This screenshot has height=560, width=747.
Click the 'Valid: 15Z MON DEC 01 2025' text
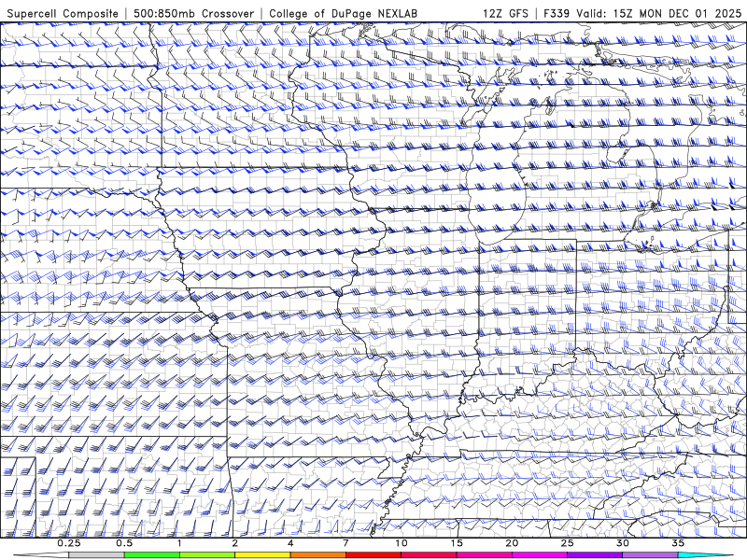tap(659, 13)
